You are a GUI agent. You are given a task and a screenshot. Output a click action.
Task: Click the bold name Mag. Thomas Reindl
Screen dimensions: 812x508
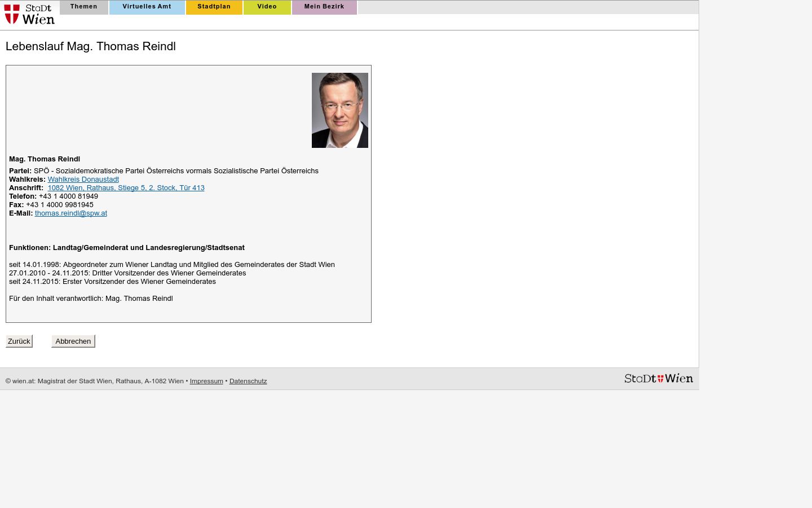[x=45, y=159]
